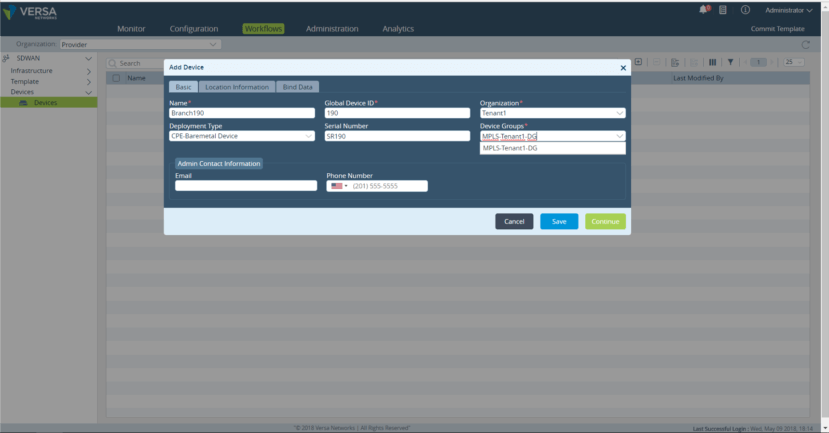Click the Devices icon in the sidebar
This screenshot has width=829, height=433.
23,103
